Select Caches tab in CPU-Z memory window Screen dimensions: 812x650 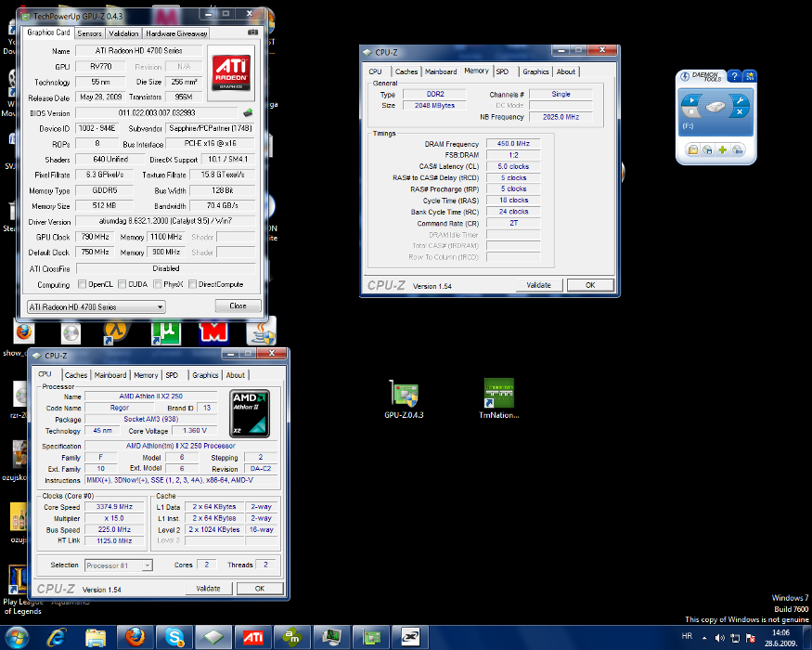406,71
